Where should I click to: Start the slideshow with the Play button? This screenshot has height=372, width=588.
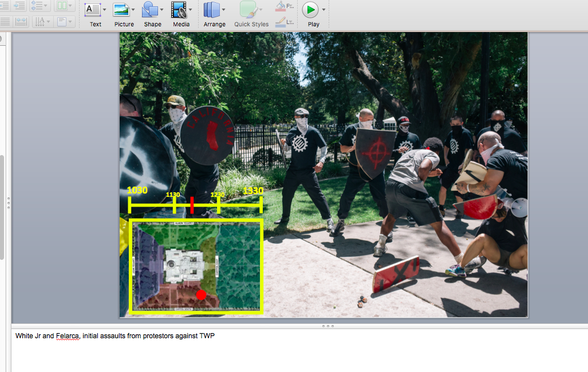[x=310, y=10]
